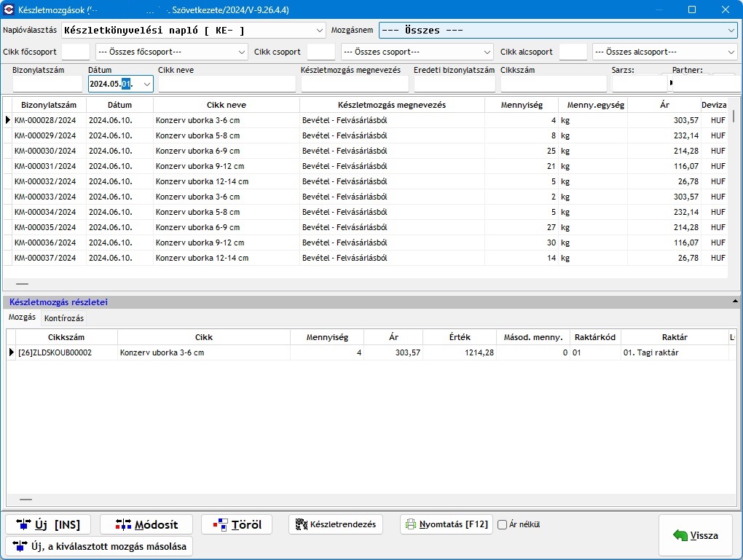The image size is (743, 560).
Task: Select row KM-000033/2024
Action: coord(365,197)
